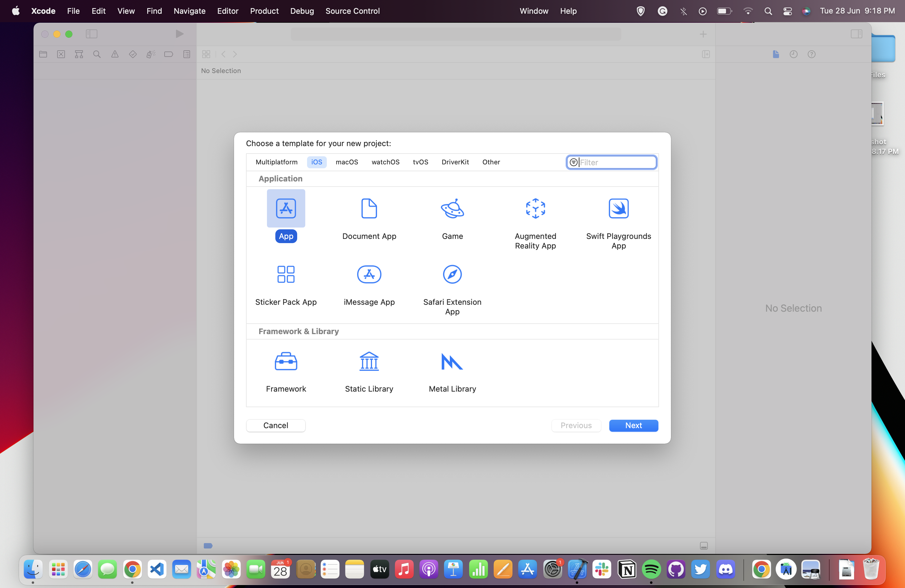Switch to the tvOS tab
Viewport: 905px width, 588px height.
point(420,162)
